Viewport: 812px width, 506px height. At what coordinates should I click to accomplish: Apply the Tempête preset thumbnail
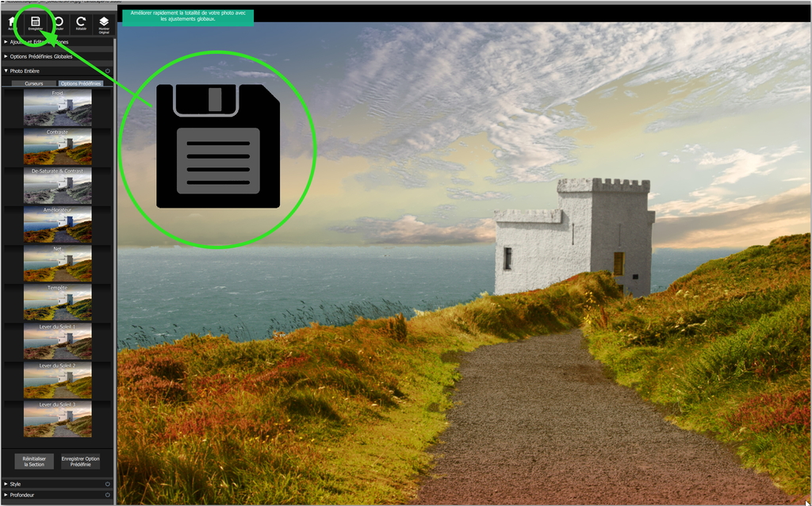57,303
